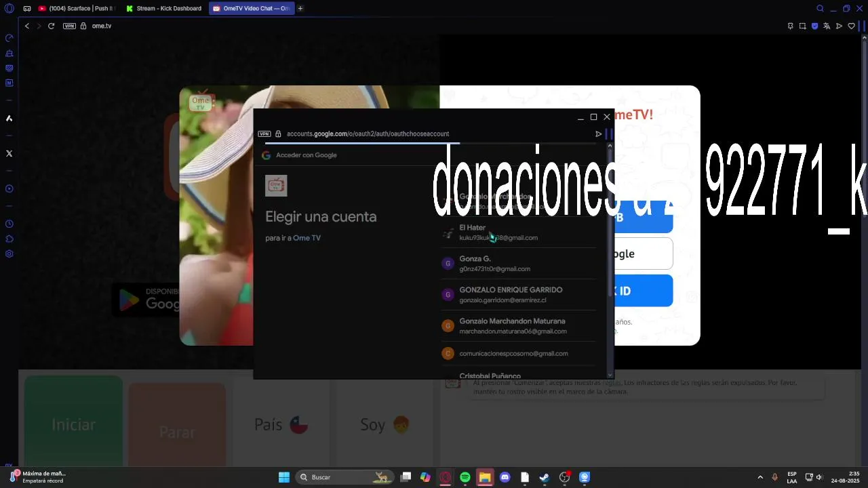The height and width of the screenshot is (488, 868).
Task: Click the account list scroll-up arrow
Action: 610,146
